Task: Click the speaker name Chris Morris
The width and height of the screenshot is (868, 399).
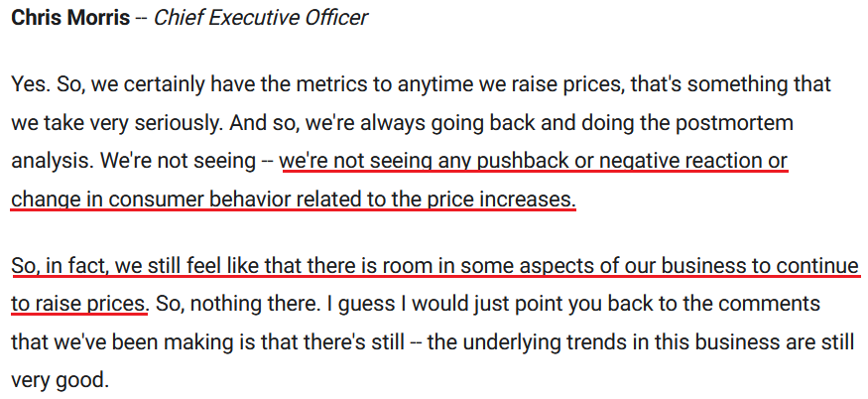Action: [x=70, y=18]
